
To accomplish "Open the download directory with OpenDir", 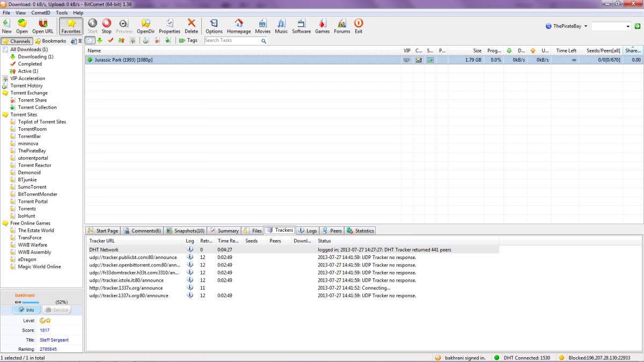I will tap(145, 26).
